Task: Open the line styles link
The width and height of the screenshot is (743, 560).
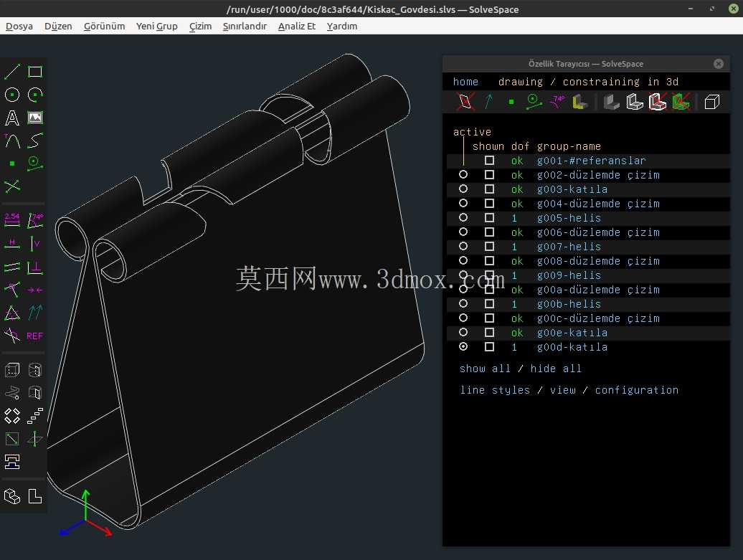Action: (x=495, y=390)
